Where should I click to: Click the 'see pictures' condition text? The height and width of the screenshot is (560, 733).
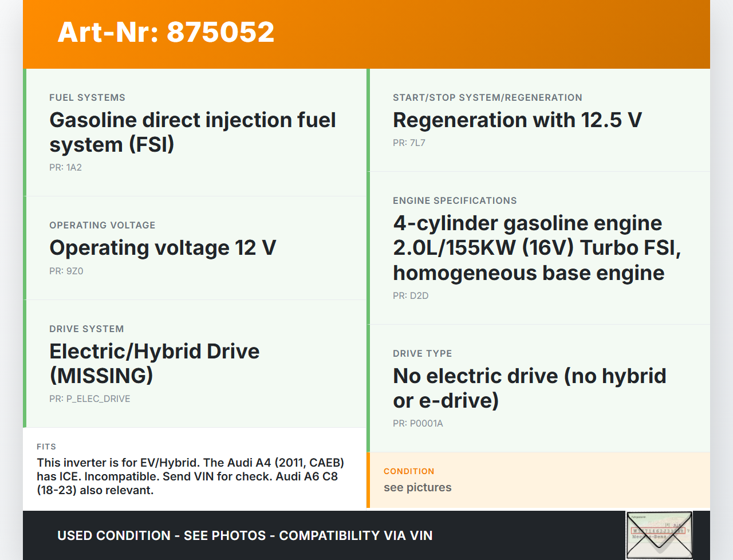[417, 488]
